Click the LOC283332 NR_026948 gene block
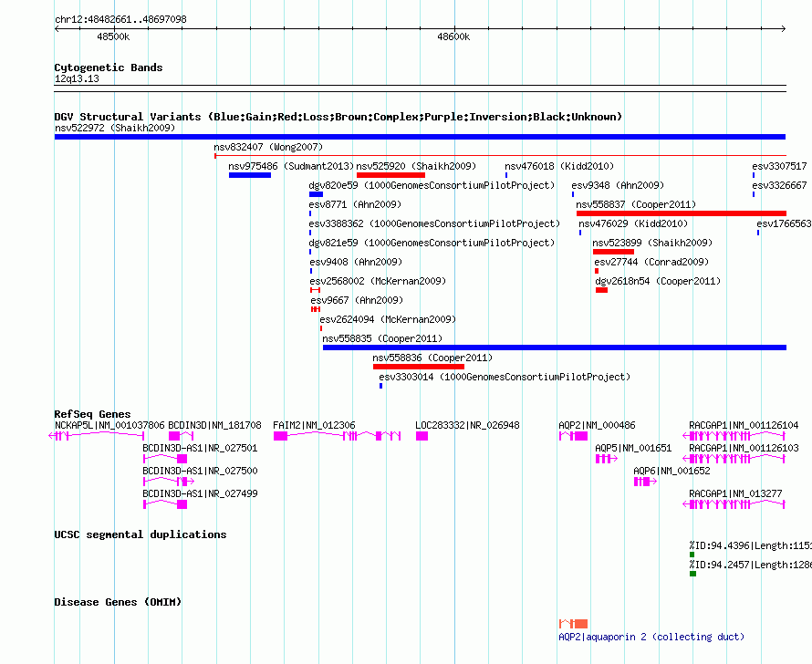 pyautogui.click(x=422, y=436)
